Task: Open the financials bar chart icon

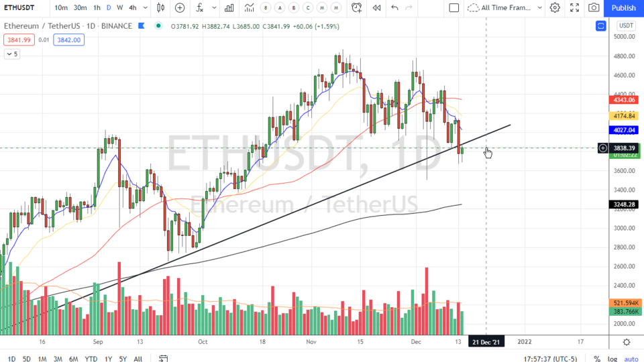Action: pyautogui.click(x=229, y=8)
